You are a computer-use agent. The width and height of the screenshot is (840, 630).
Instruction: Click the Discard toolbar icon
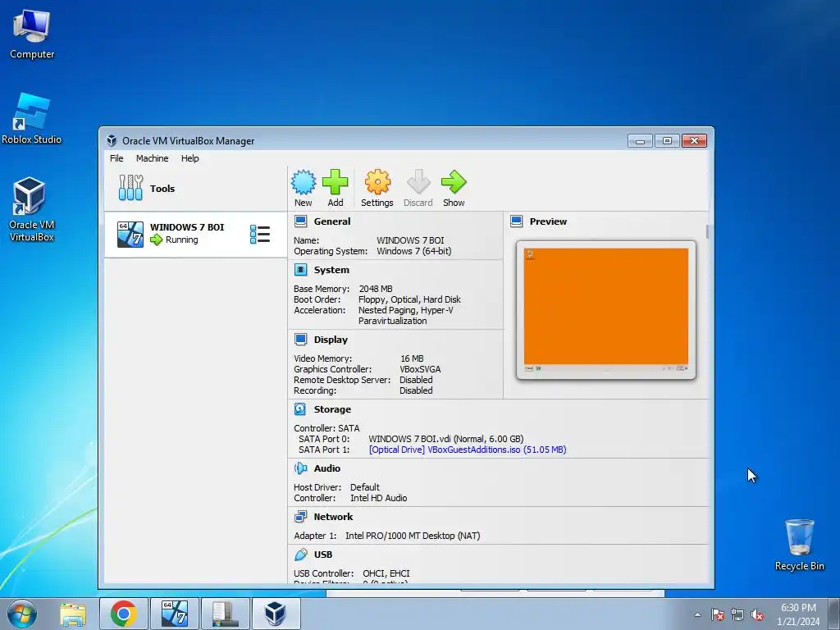pyautogui.click(x=418, y=182)
